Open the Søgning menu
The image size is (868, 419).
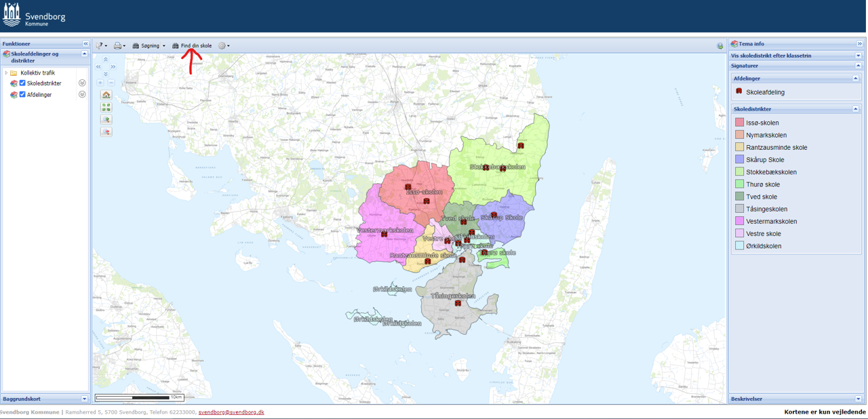tap(149, 46)
